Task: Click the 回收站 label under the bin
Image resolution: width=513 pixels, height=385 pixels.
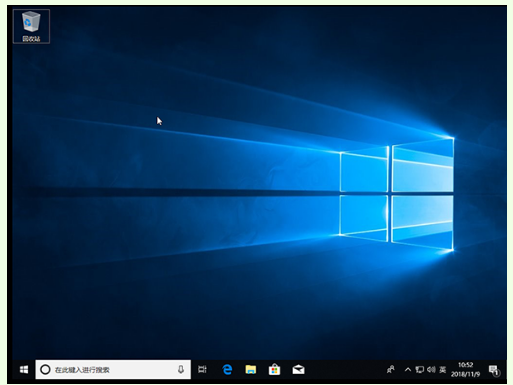Action: [31, 39]
